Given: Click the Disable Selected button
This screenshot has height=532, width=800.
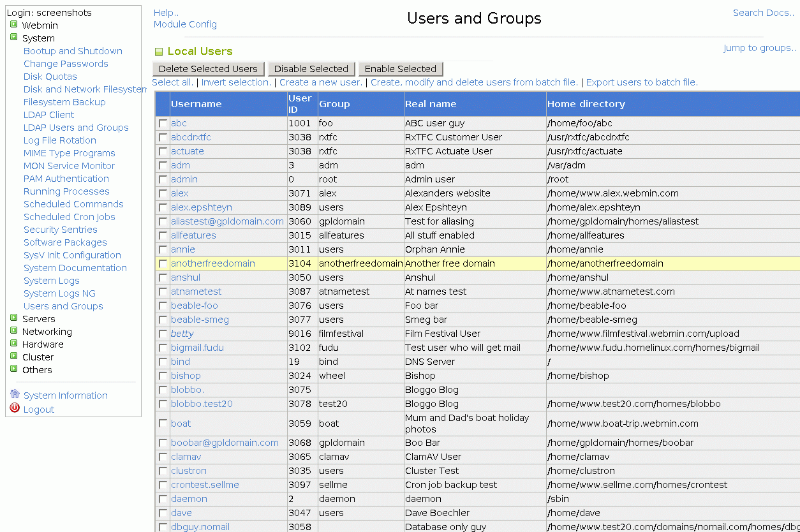Looking at the screenshot, I should [x=311, y=69].
